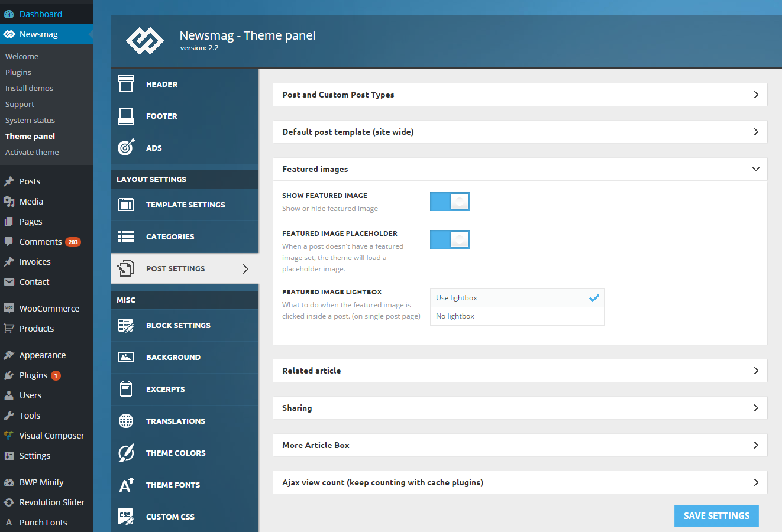Click the Plugins update count badge
The image size is (782, 532).
(56, 375)
